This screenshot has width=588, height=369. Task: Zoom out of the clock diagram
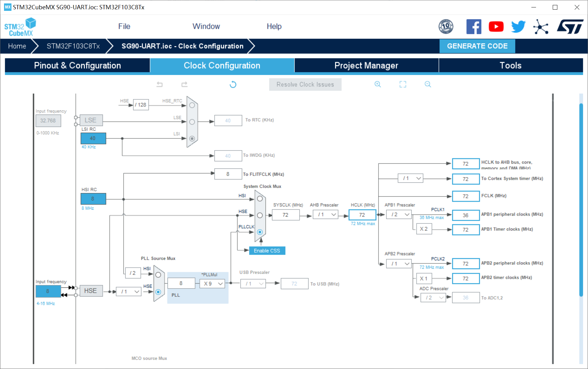(428, 84)
